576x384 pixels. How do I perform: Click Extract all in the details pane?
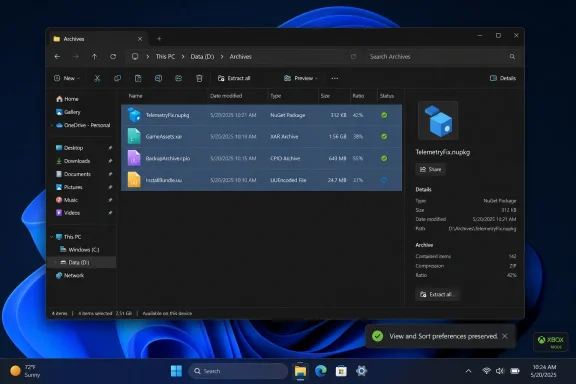pyautogui.click(x=437, y=294)
